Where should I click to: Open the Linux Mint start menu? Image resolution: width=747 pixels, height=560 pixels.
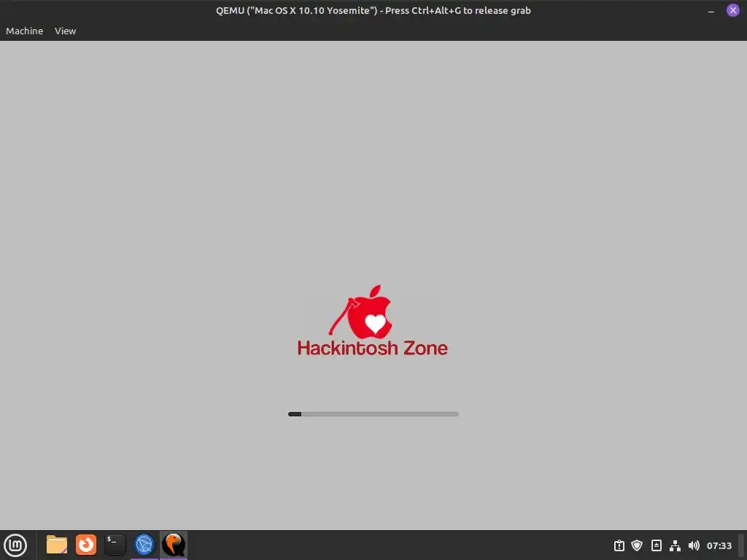pyautogui.click(x=15, y=545)
